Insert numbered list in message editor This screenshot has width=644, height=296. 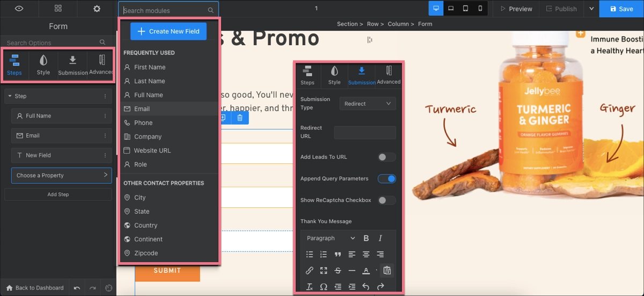coord(324,254)
